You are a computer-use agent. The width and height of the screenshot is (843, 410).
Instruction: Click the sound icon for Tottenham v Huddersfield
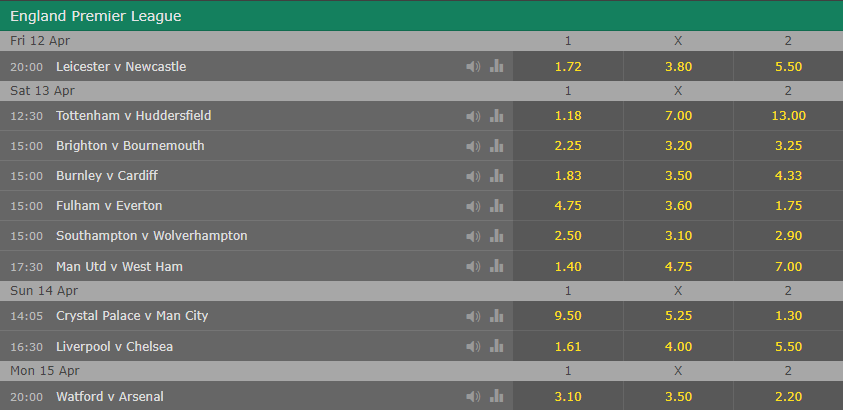click(x=473, y=116)
